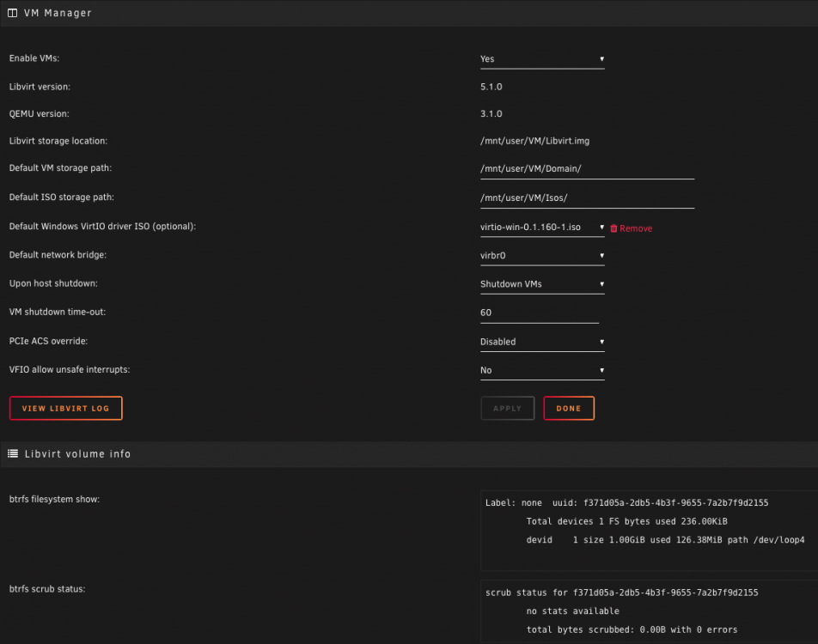Viewport: 818px width, 644px height.
Task: Click the Libvirt volume info section title
Action: click(x=77, y=454)
